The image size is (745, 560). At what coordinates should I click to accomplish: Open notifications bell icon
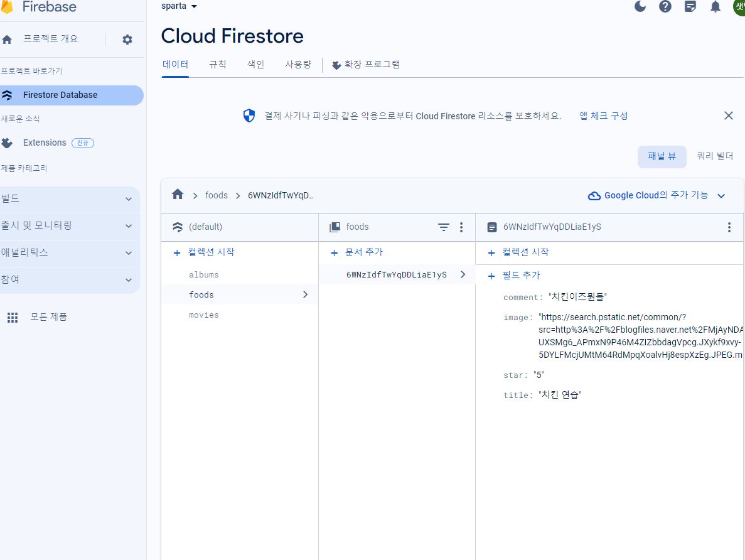pos(715,6)
